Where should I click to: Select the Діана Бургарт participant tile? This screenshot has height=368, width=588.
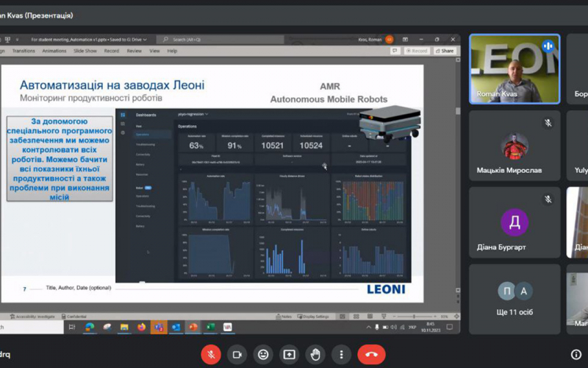pyautogui.click(x=514, y=223)
